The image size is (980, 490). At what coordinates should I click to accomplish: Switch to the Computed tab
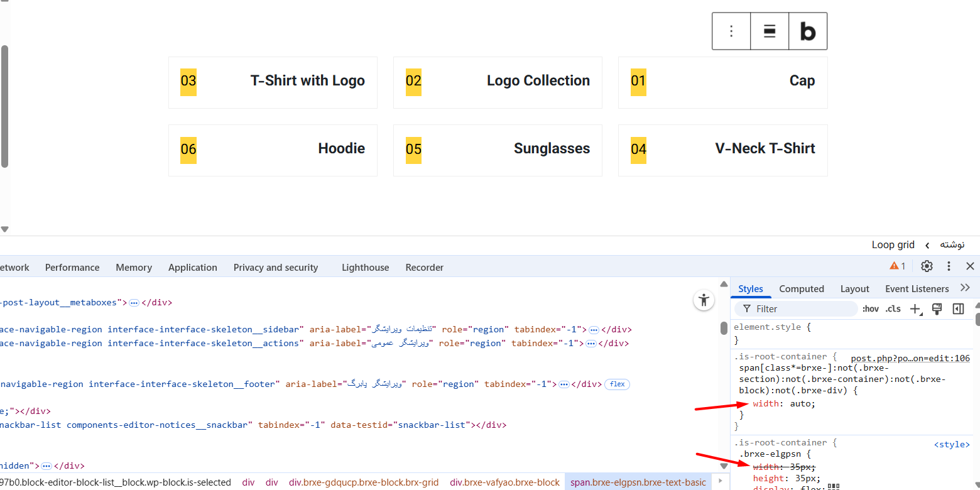[x=801, y=289]
